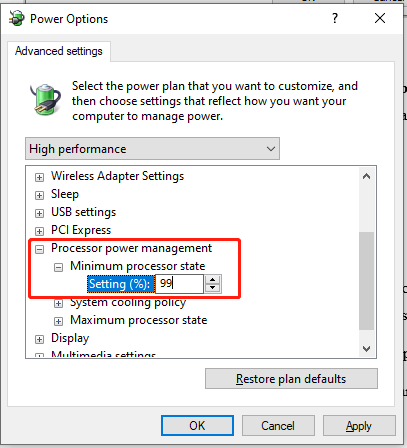Expand Maximum processor state node

(58, 321)
